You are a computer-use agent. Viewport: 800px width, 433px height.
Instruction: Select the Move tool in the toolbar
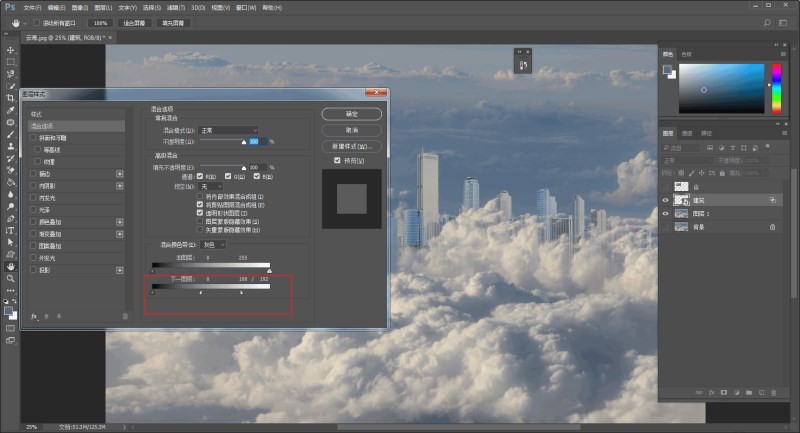coord(11,50)
